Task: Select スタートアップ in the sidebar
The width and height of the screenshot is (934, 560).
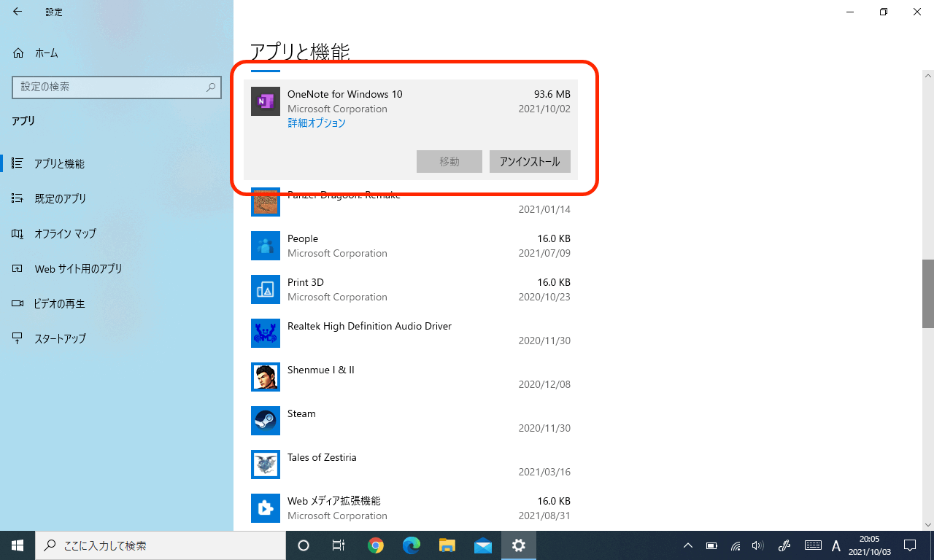Action: (x=60, y=338)
